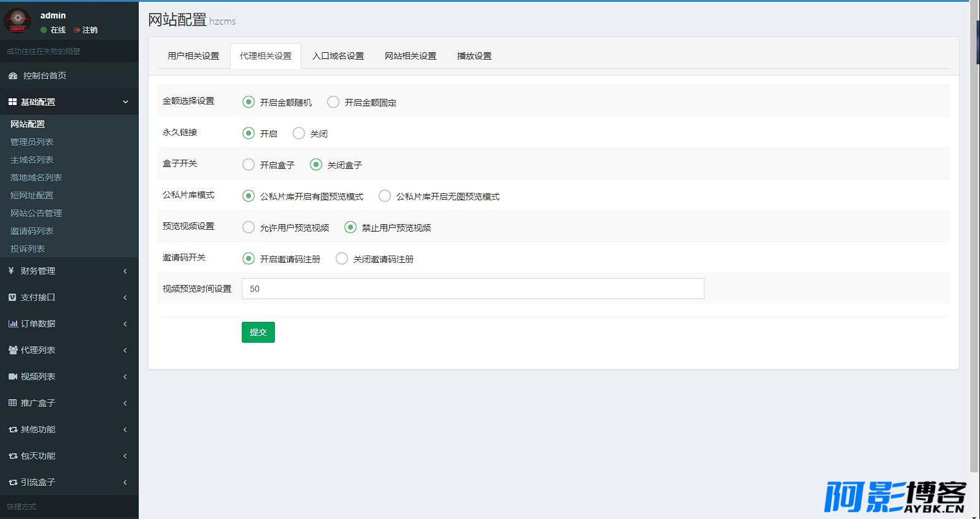
Task: Choose 禁止用户预览视频 option
Action: coord(350,227)
